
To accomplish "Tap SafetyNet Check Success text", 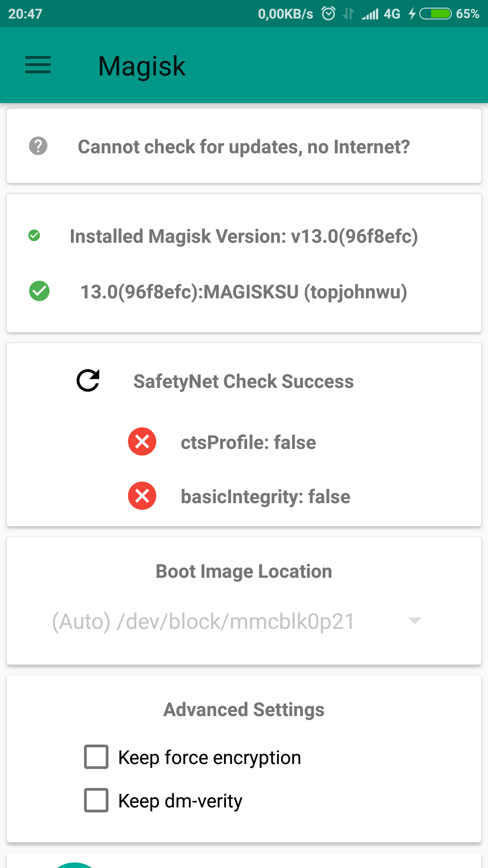I will pyautogui.click(x=244, y=382).
